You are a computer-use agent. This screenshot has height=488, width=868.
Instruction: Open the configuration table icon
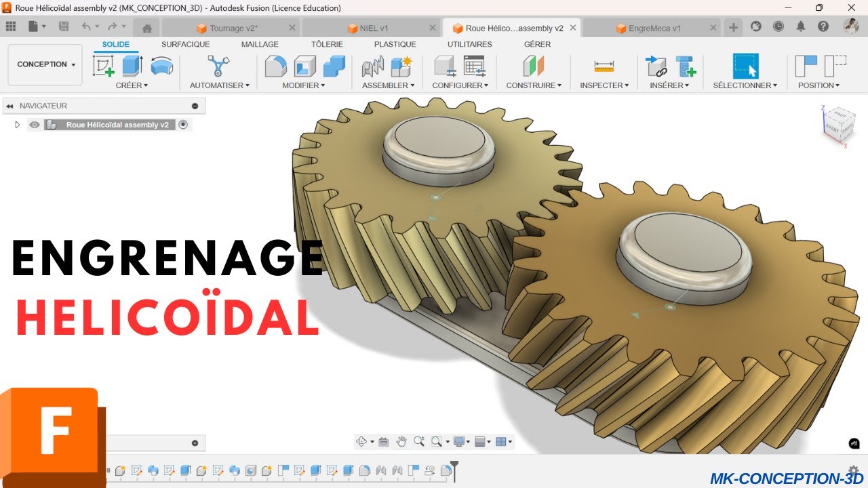(475, 66)
